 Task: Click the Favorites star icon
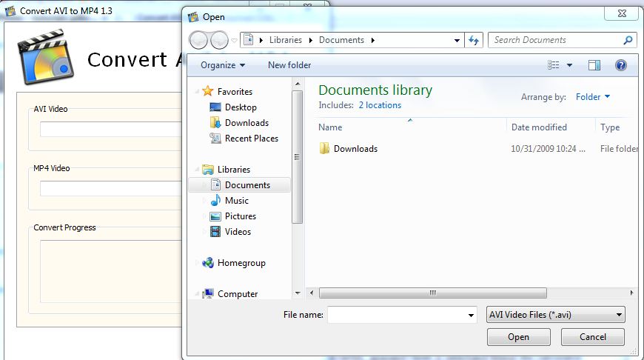click(208, 91)
